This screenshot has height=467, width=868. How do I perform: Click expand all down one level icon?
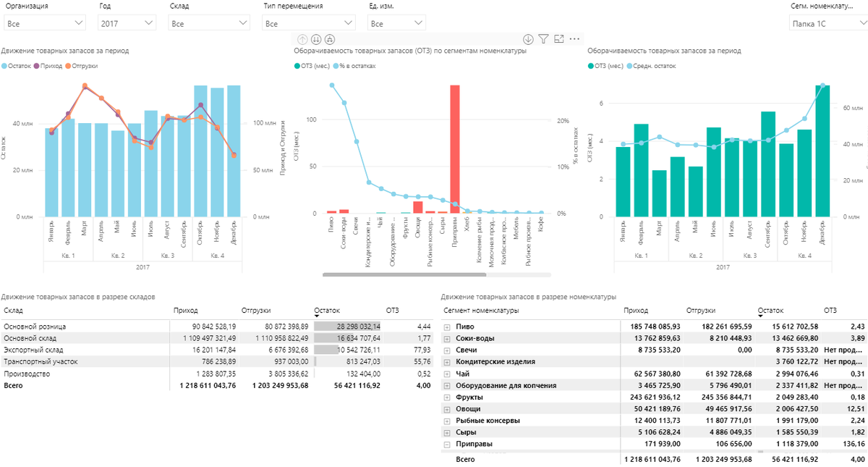click(x=330, y=39)
